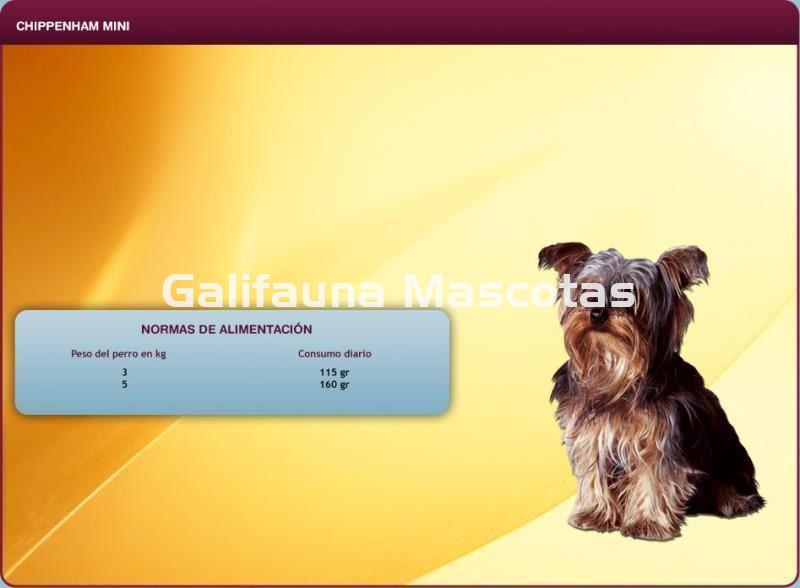
Task: Click the NORMAS DE ALIMENTACIÓN heading
Action: 227,329
